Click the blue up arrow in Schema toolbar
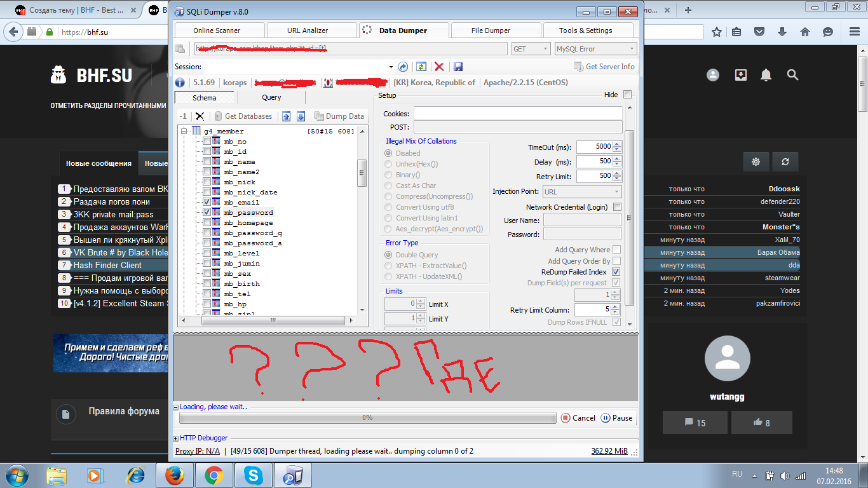 click(287, 116)
